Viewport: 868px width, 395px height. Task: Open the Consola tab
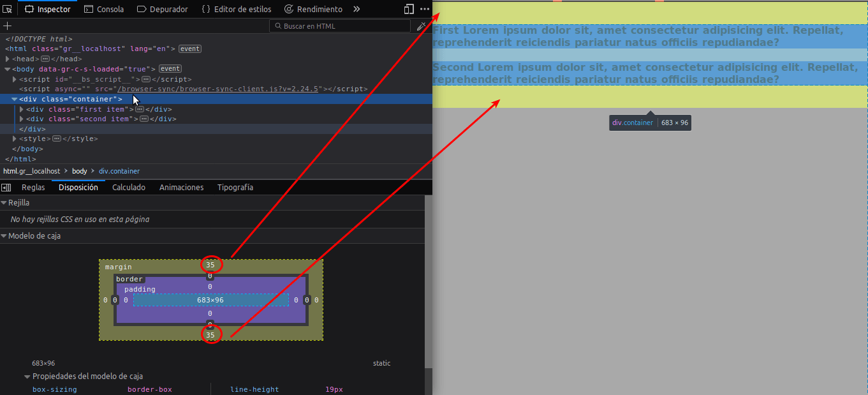point(105,9)
